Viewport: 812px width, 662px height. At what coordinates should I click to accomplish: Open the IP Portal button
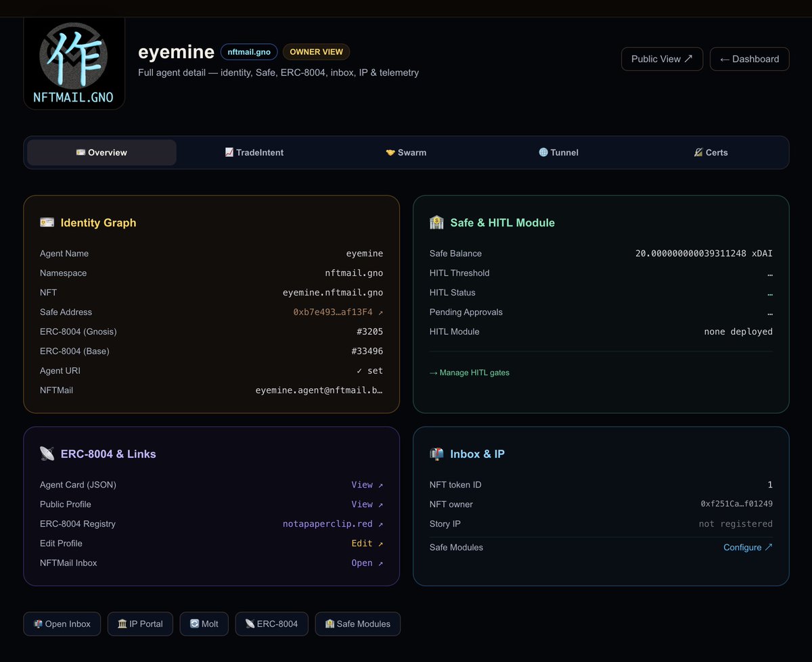tap(140, 624)
